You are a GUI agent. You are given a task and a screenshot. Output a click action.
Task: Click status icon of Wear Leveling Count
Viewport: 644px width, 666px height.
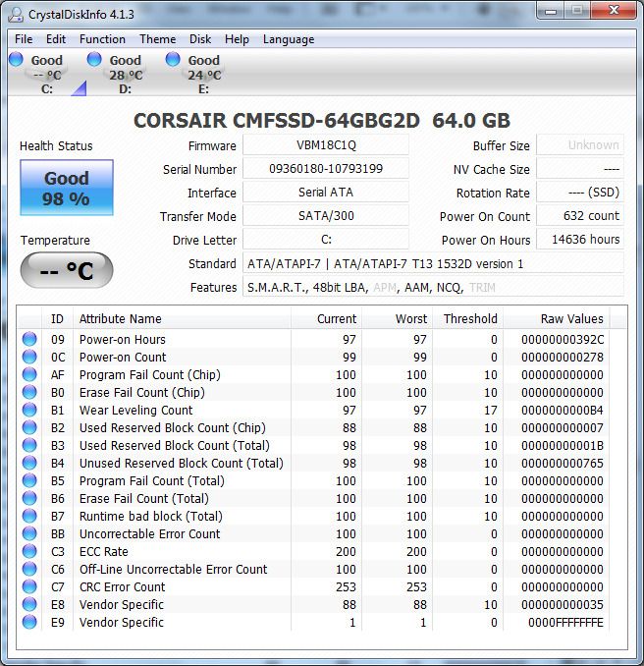coord(29,410)
